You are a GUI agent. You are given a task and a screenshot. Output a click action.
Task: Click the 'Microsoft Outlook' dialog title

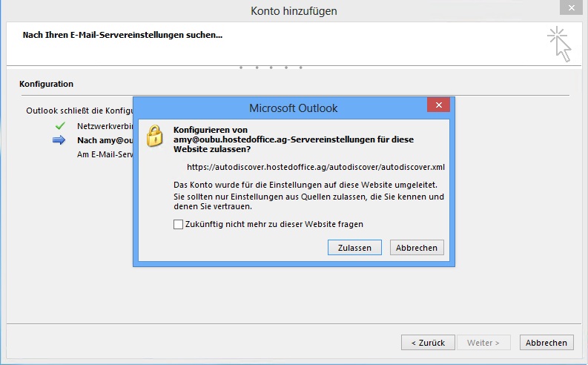point(293,108)
